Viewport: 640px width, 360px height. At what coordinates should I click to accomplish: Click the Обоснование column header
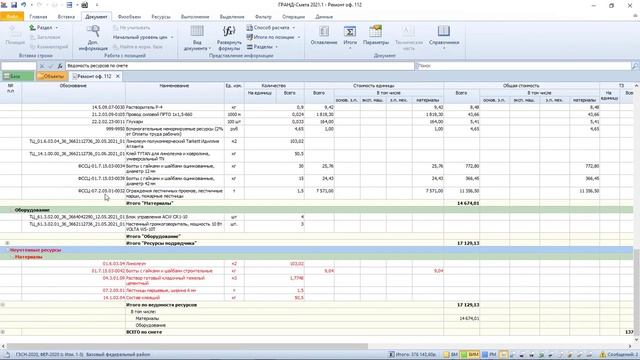73,86
